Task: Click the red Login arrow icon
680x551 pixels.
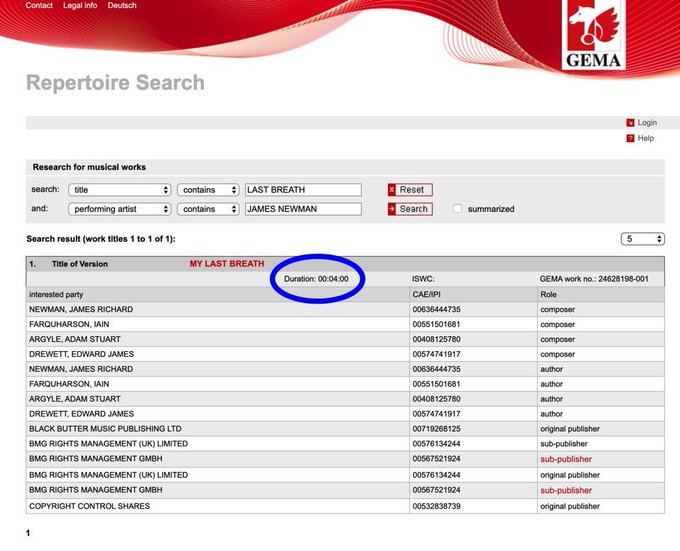Action: click(x=630, y=123)
